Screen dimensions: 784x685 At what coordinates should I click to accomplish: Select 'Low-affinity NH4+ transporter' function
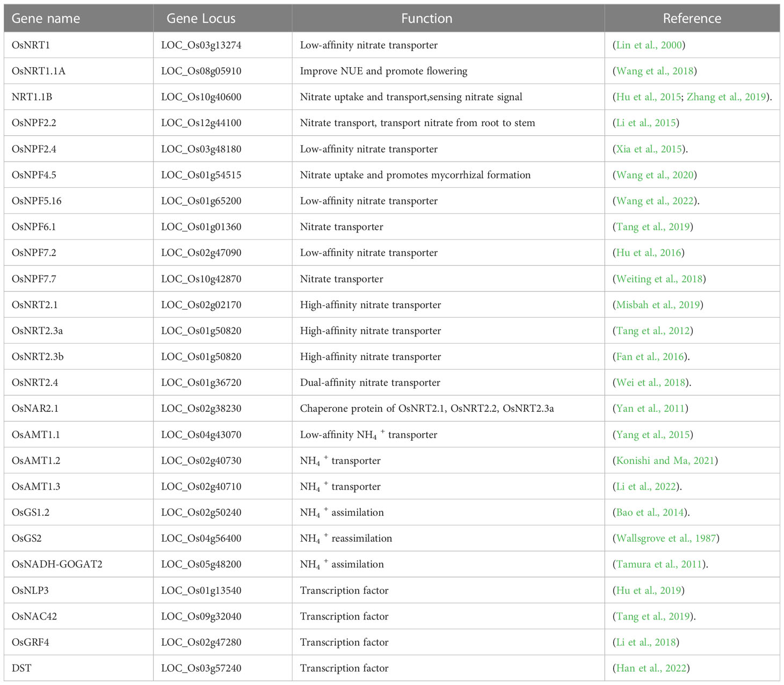[368, 435]
